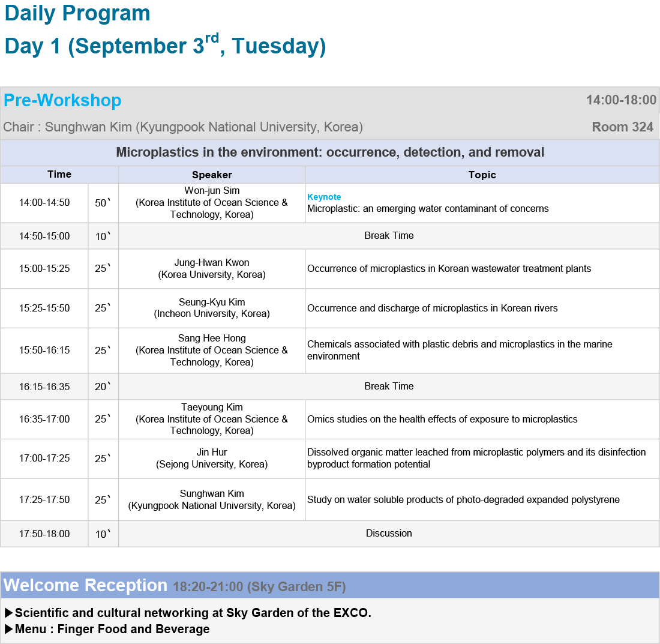This screenshot has height=644, width=660.
Task: Click topic on microplastics in Korean rivers
Action: [432, 308]
